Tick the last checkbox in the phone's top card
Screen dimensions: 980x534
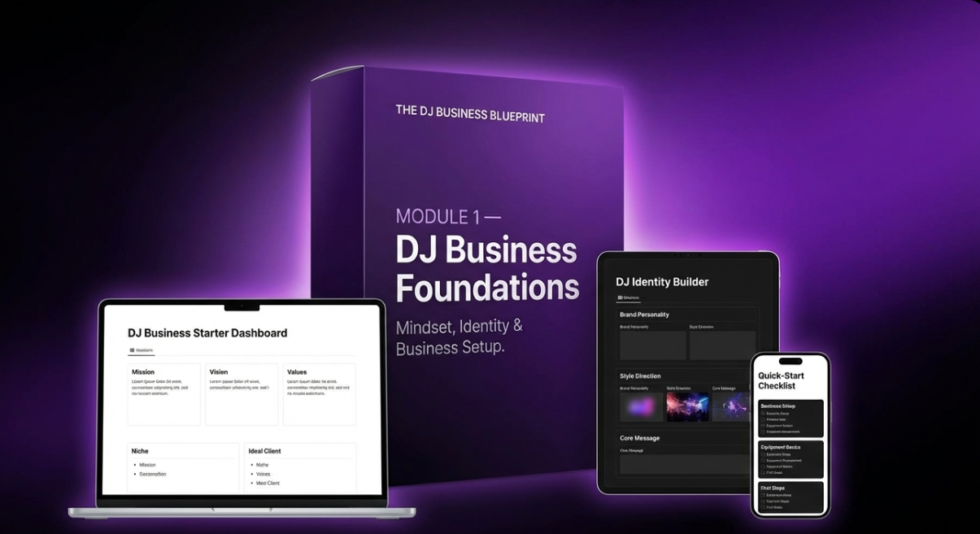pyautogui.click(x=763, y=432)
